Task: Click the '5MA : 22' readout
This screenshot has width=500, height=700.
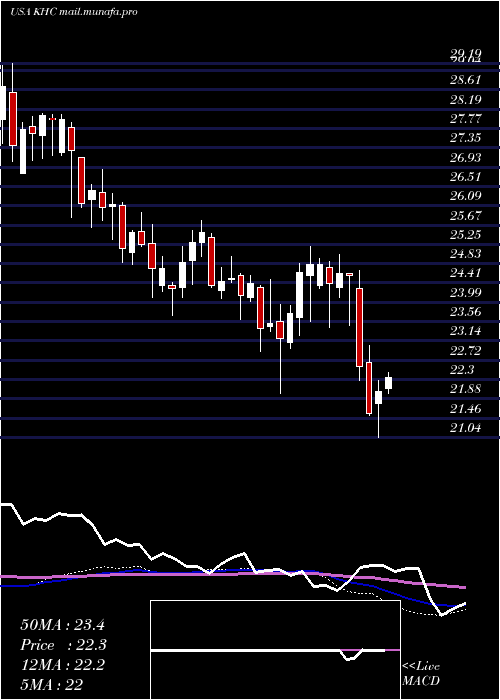Action: pos(51,685)
